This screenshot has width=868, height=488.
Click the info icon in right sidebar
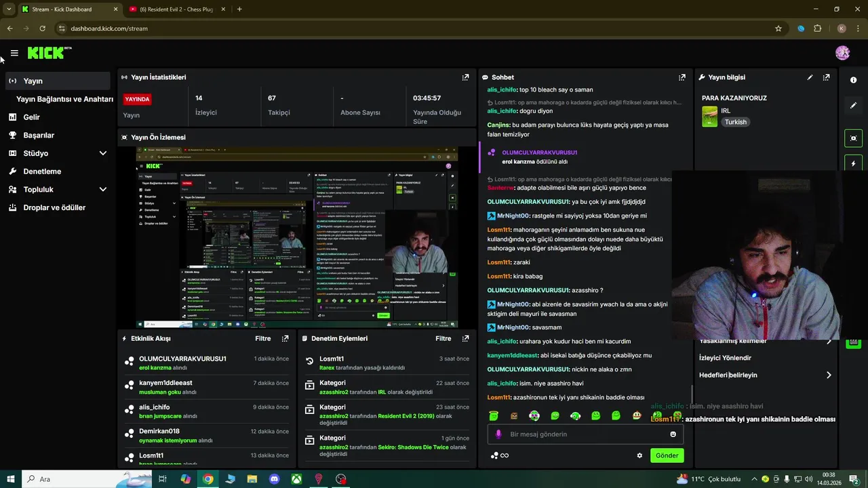point(853,80)
